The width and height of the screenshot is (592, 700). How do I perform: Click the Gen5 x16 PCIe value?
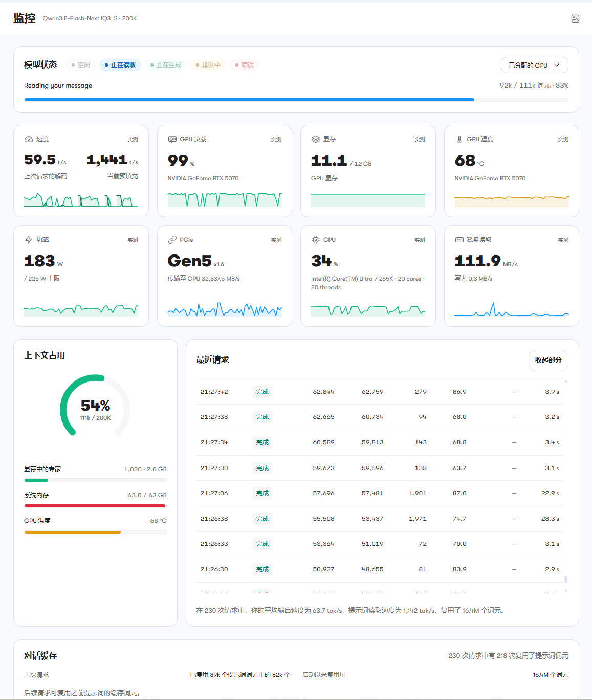click(x=196, y=261)
